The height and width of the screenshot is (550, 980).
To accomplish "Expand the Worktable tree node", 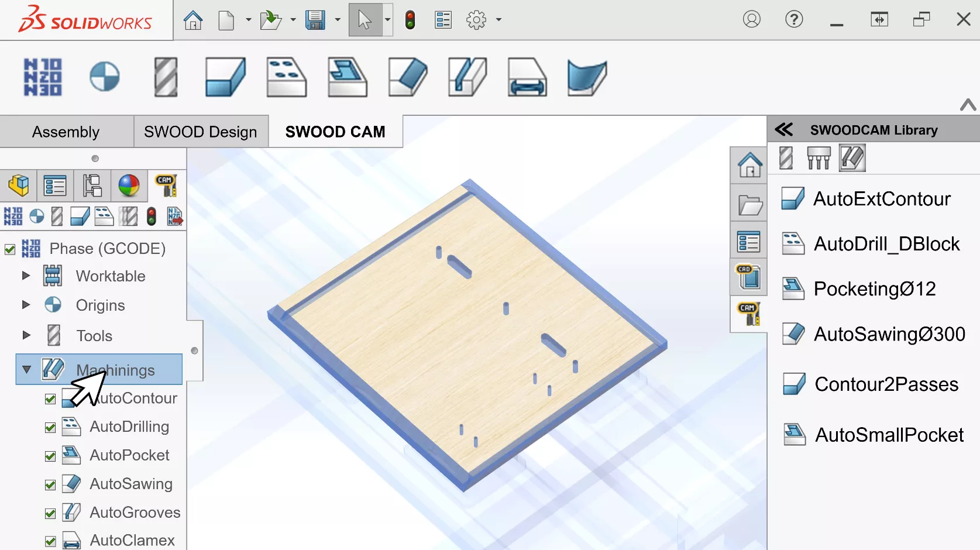I will (26, 275).
